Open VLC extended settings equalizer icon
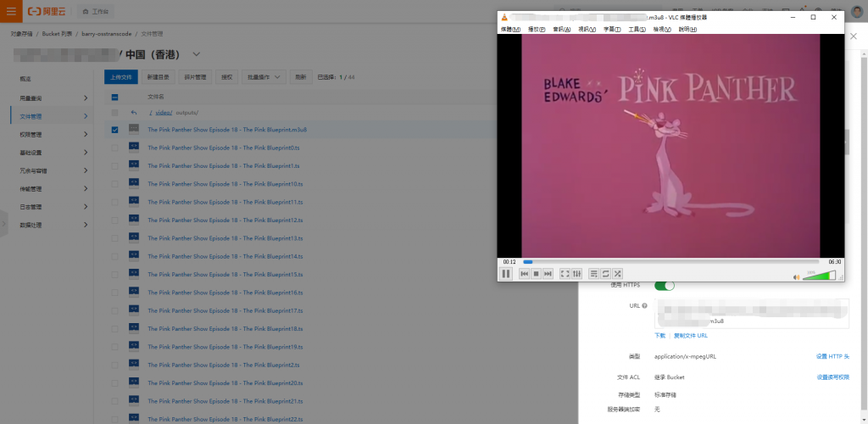868x424 pixels. tap(576, 273)
